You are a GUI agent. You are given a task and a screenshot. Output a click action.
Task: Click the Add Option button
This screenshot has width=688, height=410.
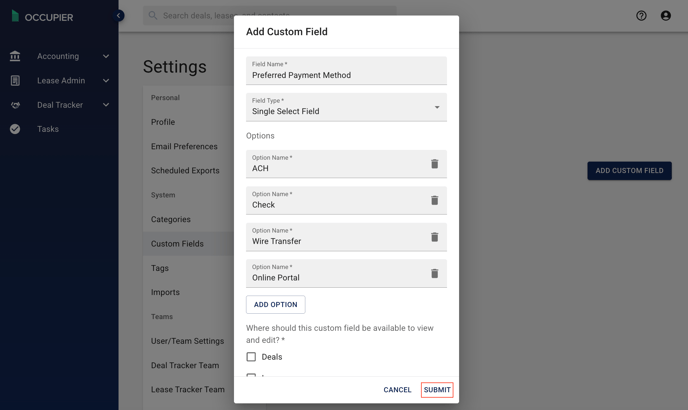point(276,305)
